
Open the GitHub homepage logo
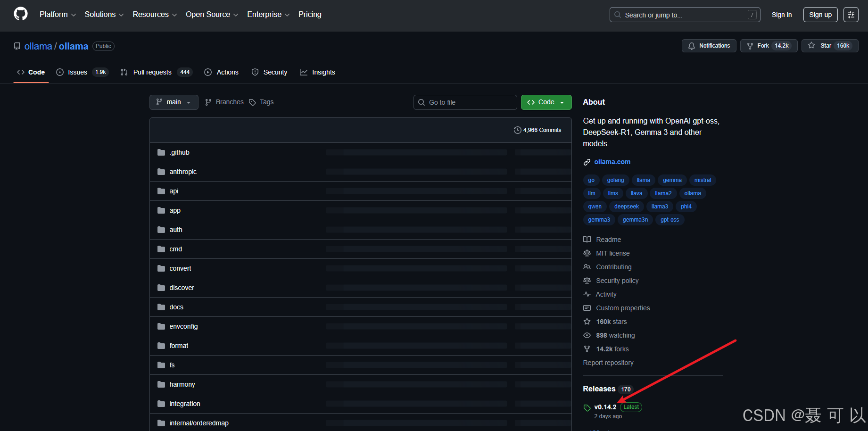(21, 14)
